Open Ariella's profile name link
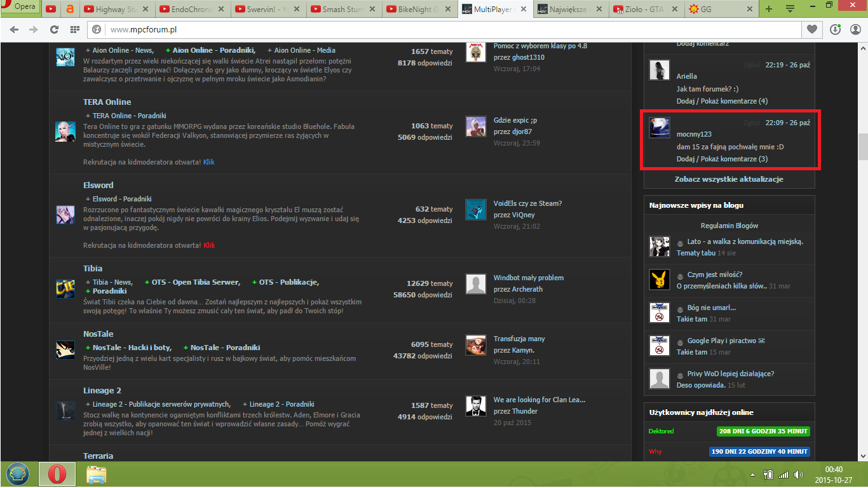Viewport: 868px width, 488px height. 687,76
